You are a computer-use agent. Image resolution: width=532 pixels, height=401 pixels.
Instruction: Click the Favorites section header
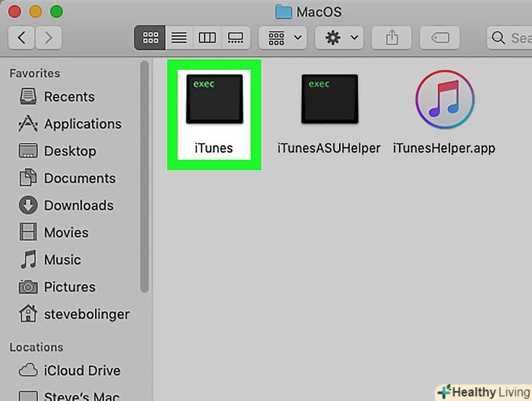(x=34, y=73)
